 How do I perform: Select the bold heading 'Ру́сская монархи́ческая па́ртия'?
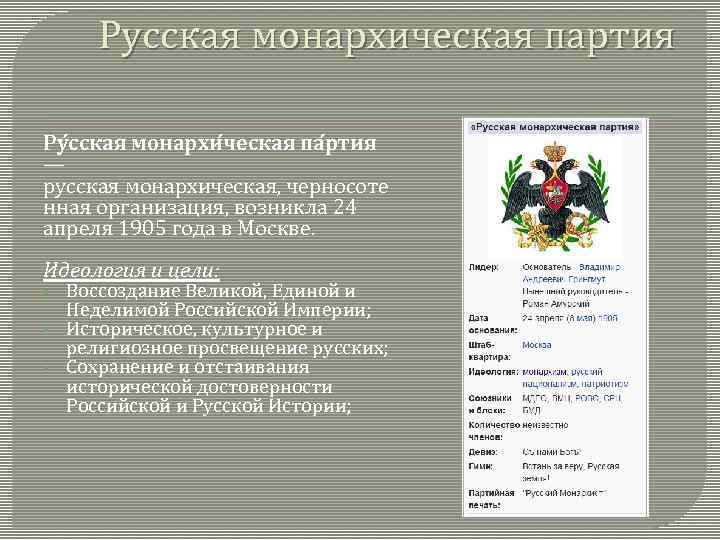(x=210, y=142)
